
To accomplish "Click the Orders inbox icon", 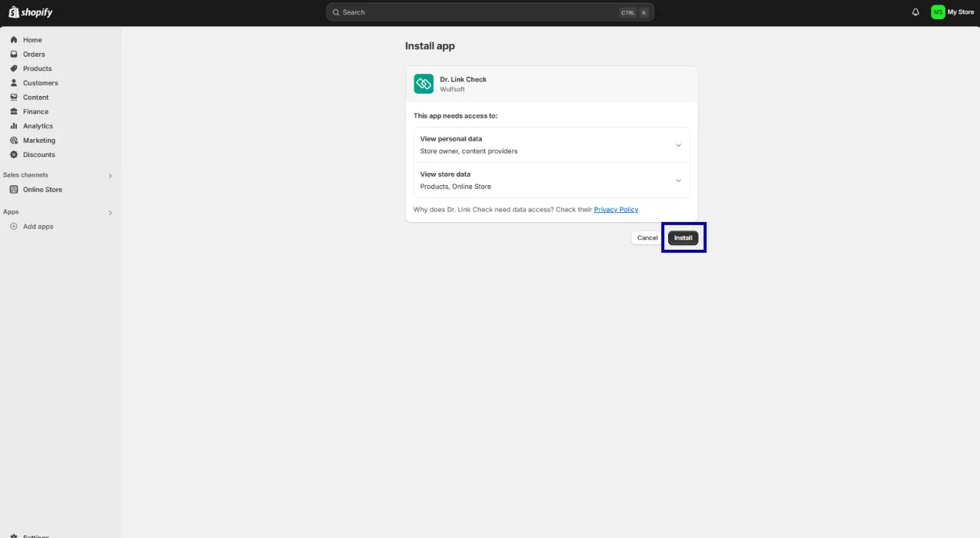I will [14, 55].
